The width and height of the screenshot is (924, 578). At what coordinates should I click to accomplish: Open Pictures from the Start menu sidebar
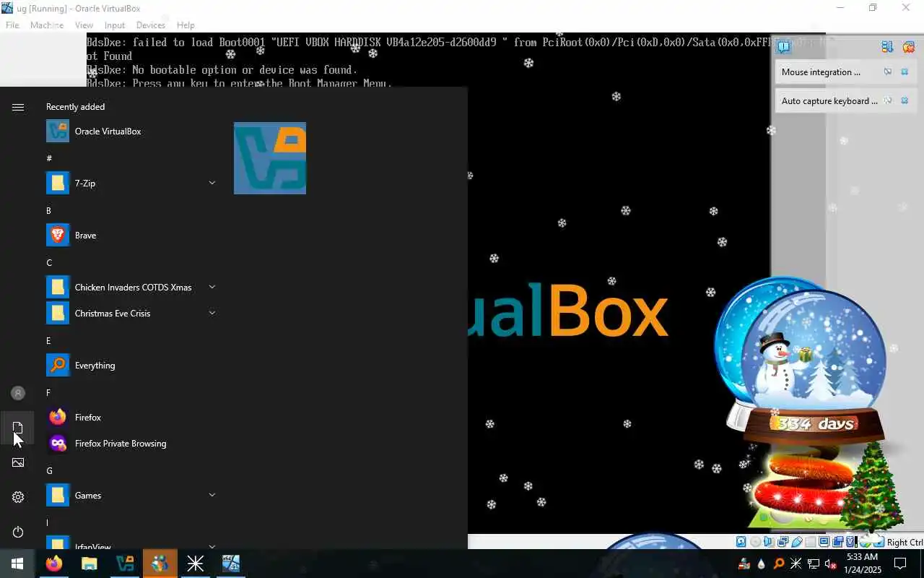point(18,462)
